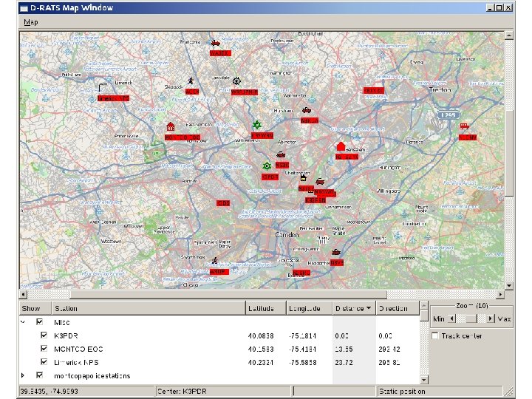Image resolution: width=532 pixels, height=399 pixels.
Task: Expand the montcopapolicestations group
Action: tap(24, 375)
